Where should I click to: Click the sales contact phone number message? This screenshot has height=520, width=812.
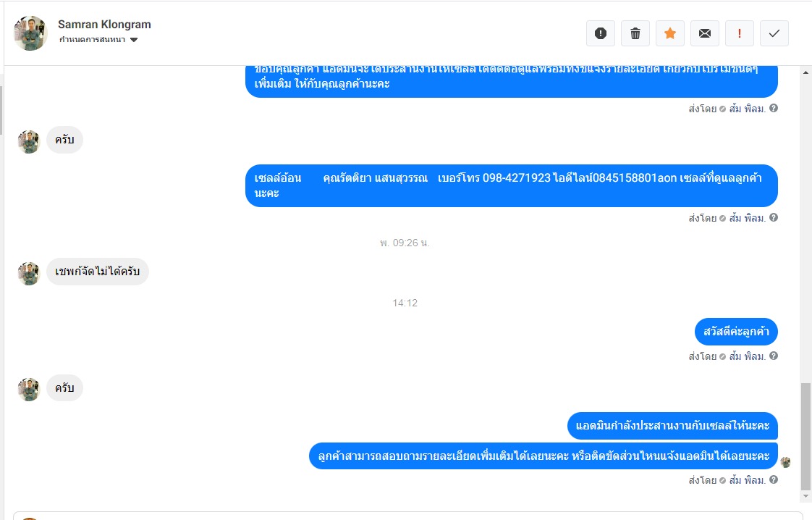tap(511, 185)
